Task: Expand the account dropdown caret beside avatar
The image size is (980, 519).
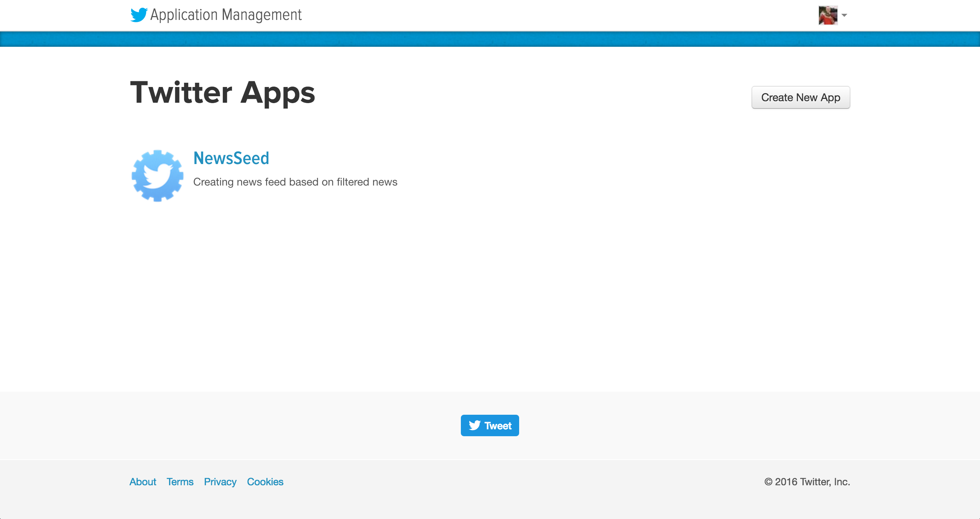Action: point(844,15)
